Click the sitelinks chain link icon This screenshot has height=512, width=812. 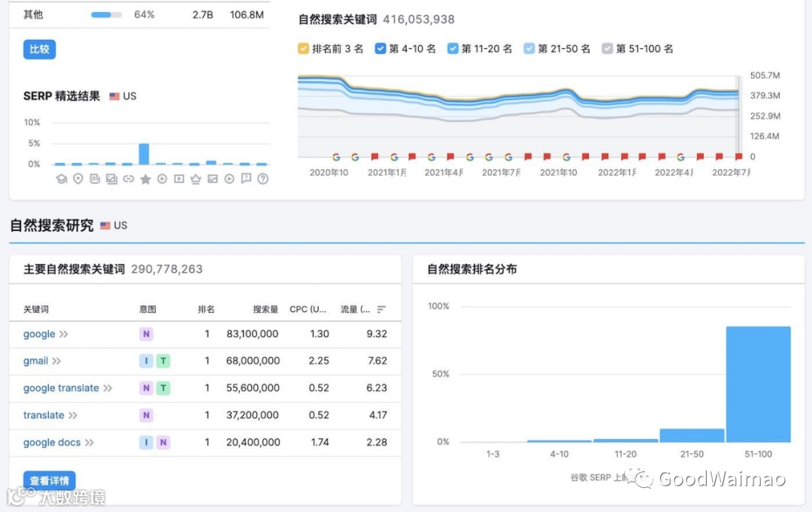click(129, 179)
